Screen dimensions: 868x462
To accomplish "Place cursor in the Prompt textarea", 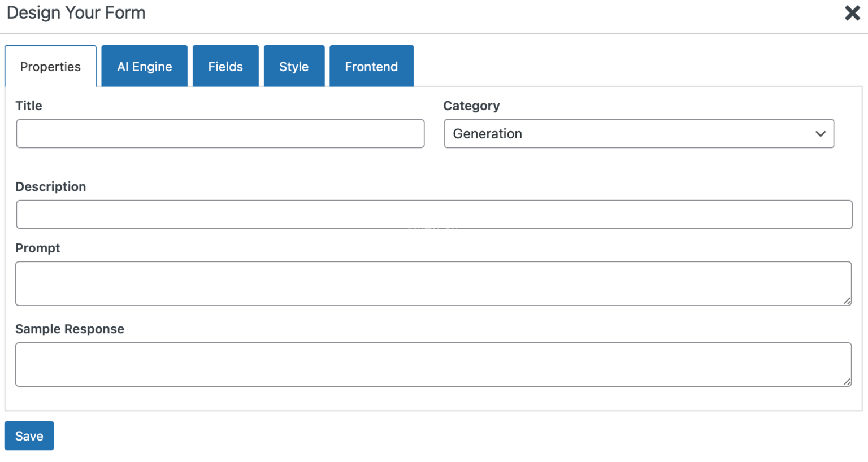I will click(433, 284).
